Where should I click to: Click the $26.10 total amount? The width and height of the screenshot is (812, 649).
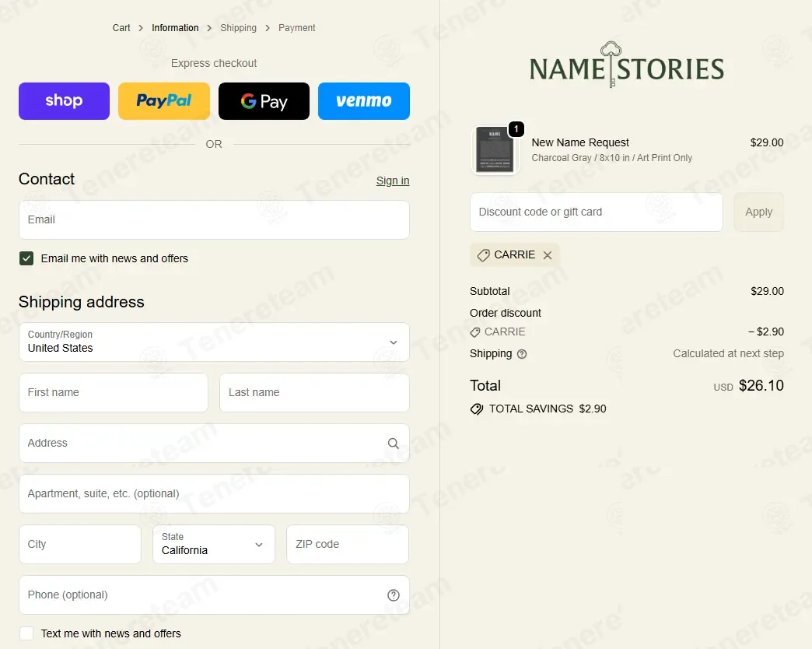[x=761, y=385]
